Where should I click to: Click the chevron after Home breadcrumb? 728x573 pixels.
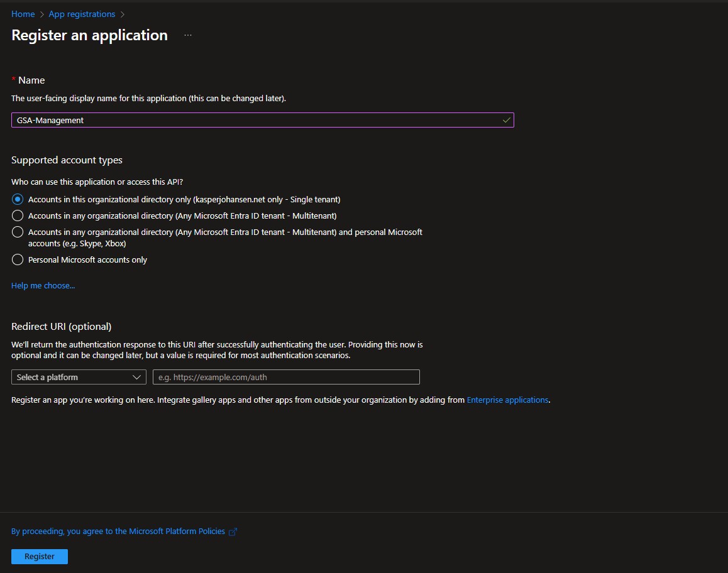(41, 14)
